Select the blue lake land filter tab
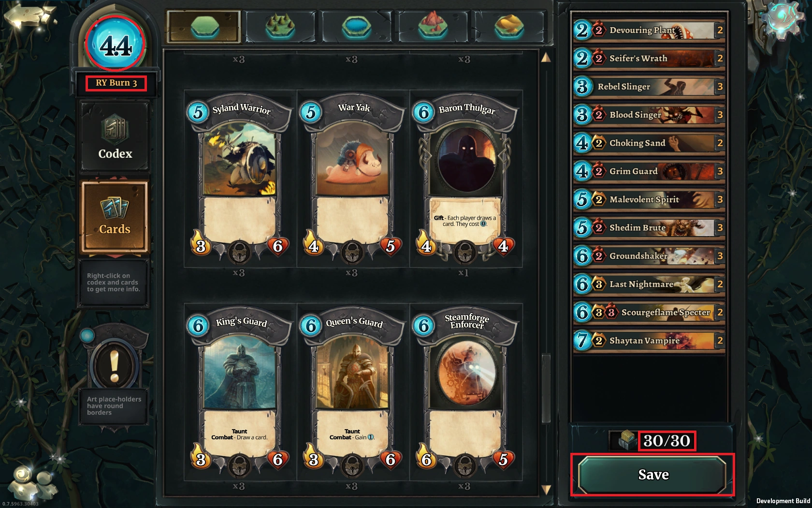This screenshot has width=812, height=508. [x=356, y=27]
